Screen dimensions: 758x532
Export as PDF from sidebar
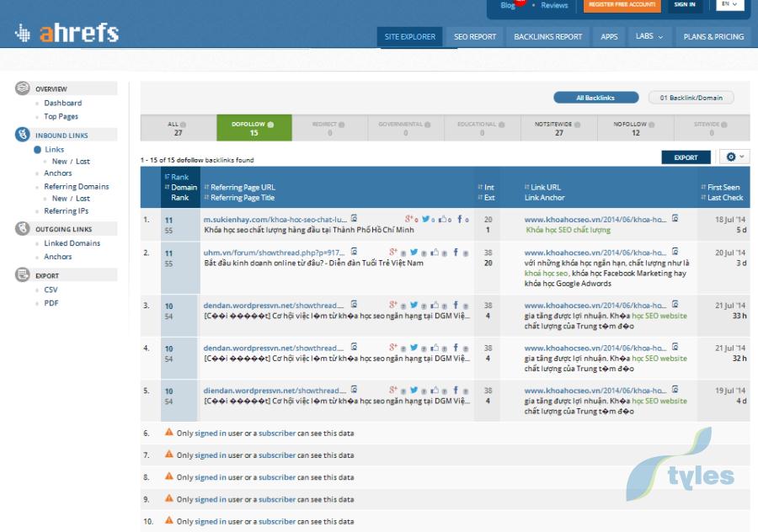51,303
